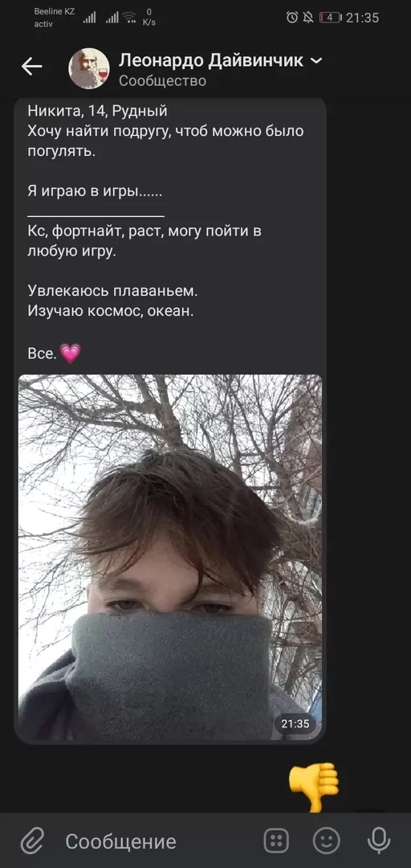Select the profile text message bubble
Screen dimensions: 411x868
[x=170, y=420]
